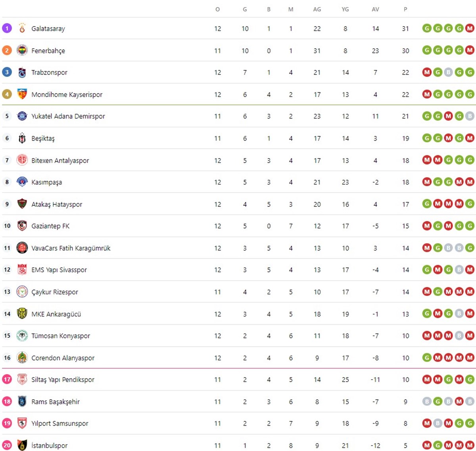The width and height of the screenshot is (476, 451).
Task: Select the Trabzonspor team logo
Action: [22, 72]
